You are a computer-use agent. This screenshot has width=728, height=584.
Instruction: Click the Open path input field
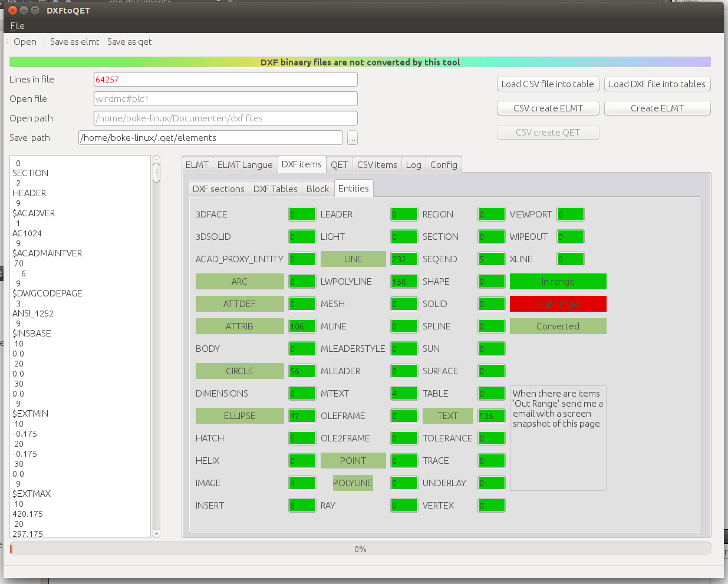[x=226, y=118]
